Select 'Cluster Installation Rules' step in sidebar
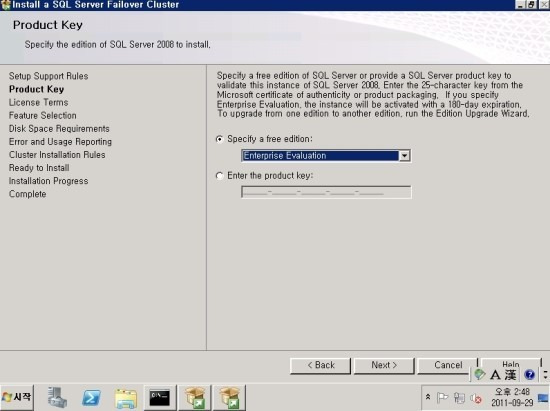550x411 pixels. [x=57, y=155]
